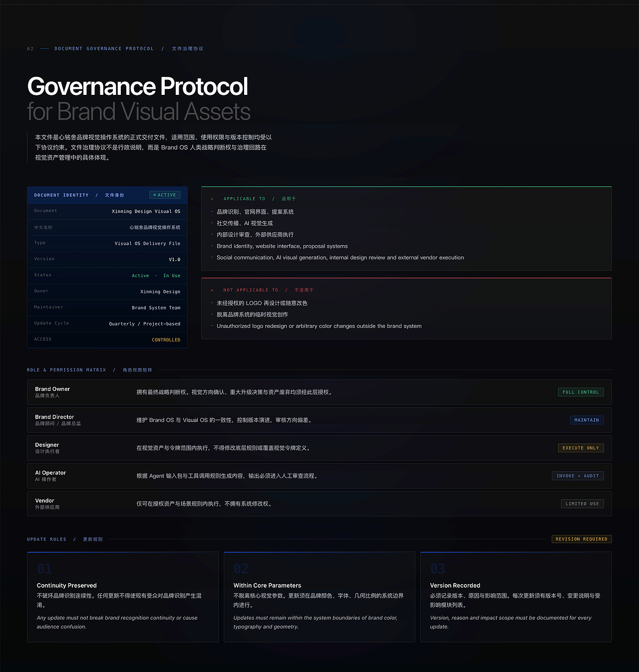Select the INVOKE + AUDIT badge
Screen dimensions: 639x672
pyautogui.click(x=578, y=476)
